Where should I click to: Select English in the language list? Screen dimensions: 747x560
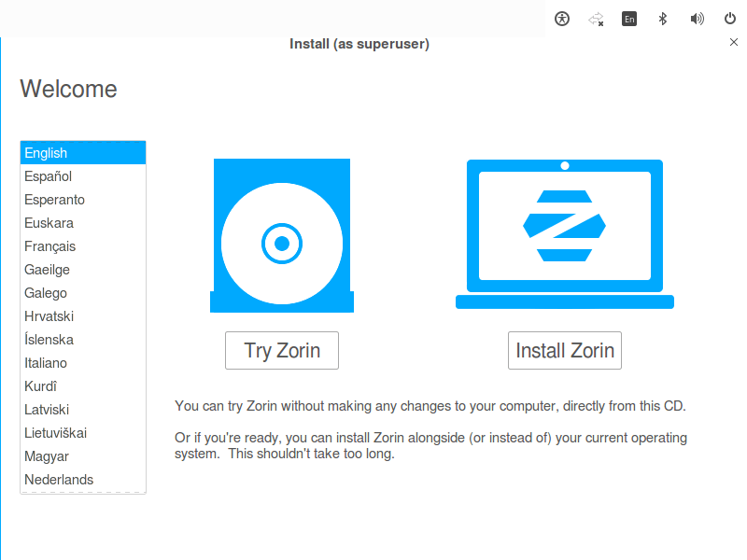click(82, 153)
